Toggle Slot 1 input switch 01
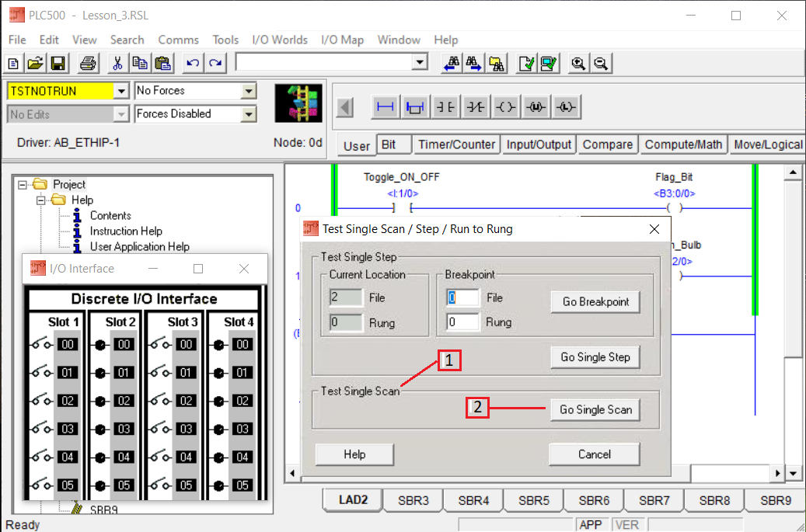The height and width of the screenshot is (532, 806). [40, 372]
